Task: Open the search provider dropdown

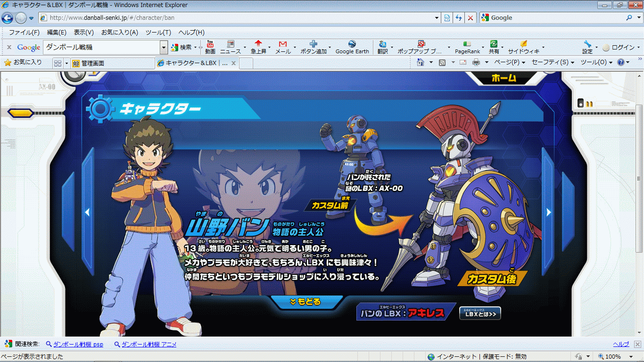Action: tap(638, 18)
